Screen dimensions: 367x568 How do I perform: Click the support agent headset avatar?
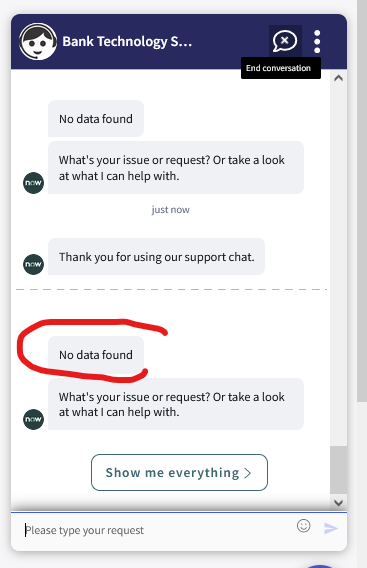tap(38, 41)
